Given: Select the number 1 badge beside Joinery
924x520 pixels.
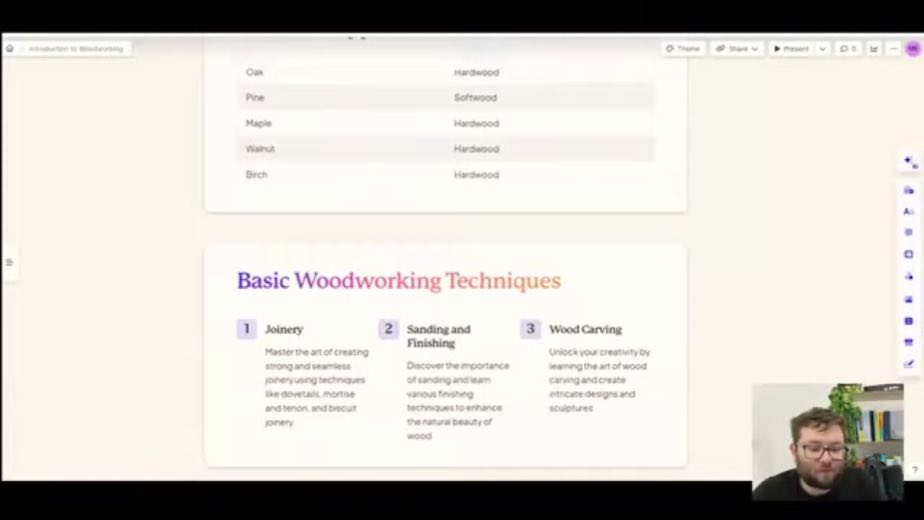Looking at the screenshot, I should pyautogui.click(x=247, y=329).
